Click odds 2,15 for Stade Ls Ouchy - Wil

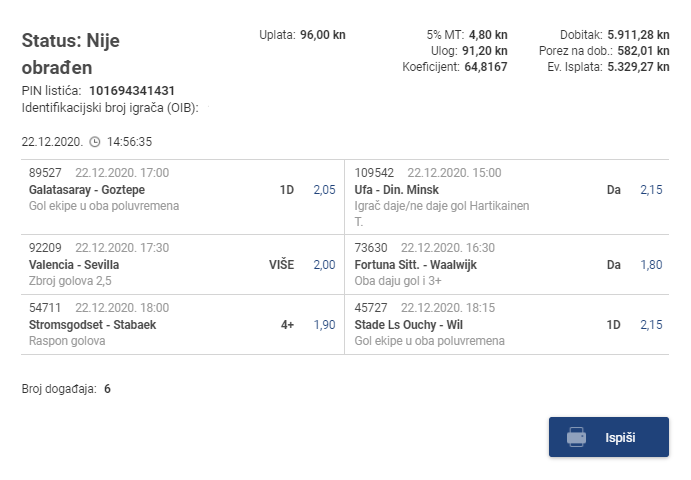[651, 324]
